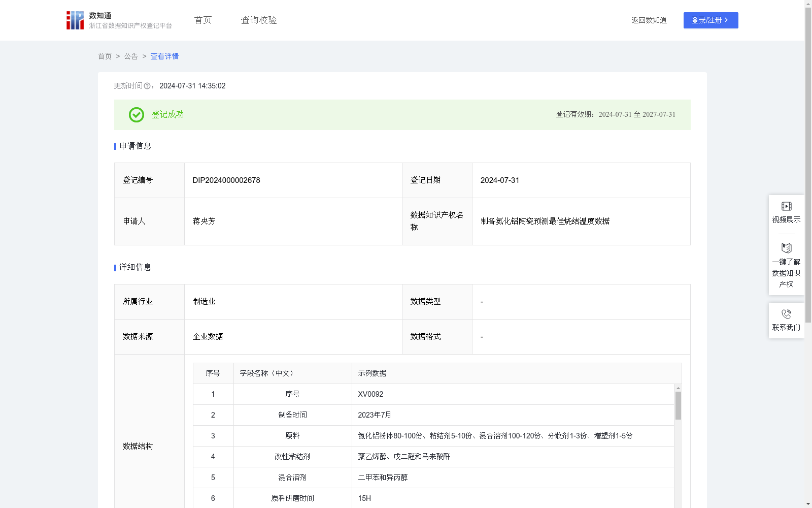
Task: Click the 制备时间 field name
Action: point(292,415)
